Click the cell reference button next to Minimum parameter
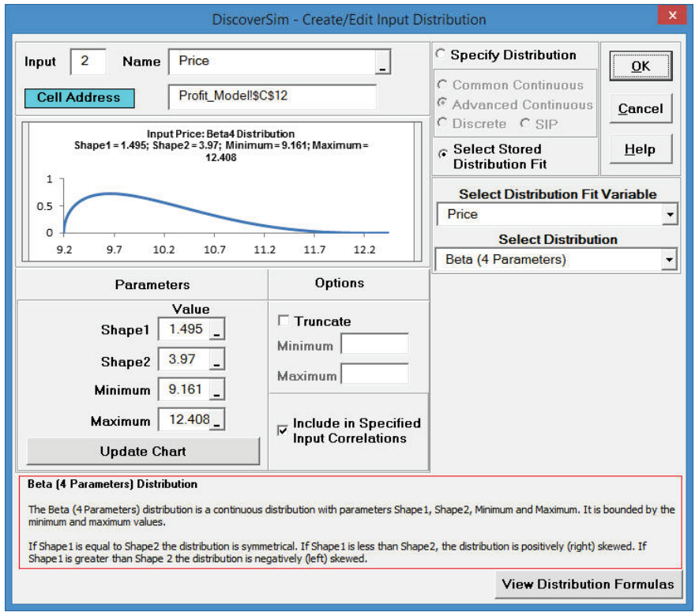The width and height of the screenshot is (699, 616). click(x=217, y=390)
